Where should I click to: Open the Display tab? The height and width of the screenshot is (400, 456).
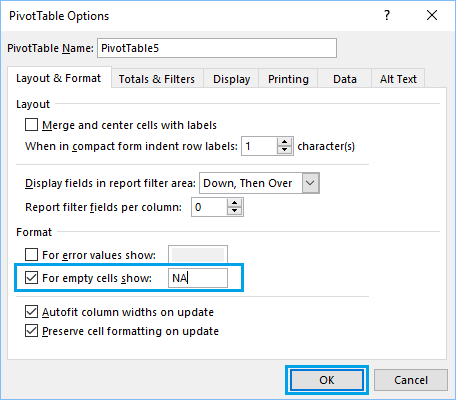click(232, 79)
